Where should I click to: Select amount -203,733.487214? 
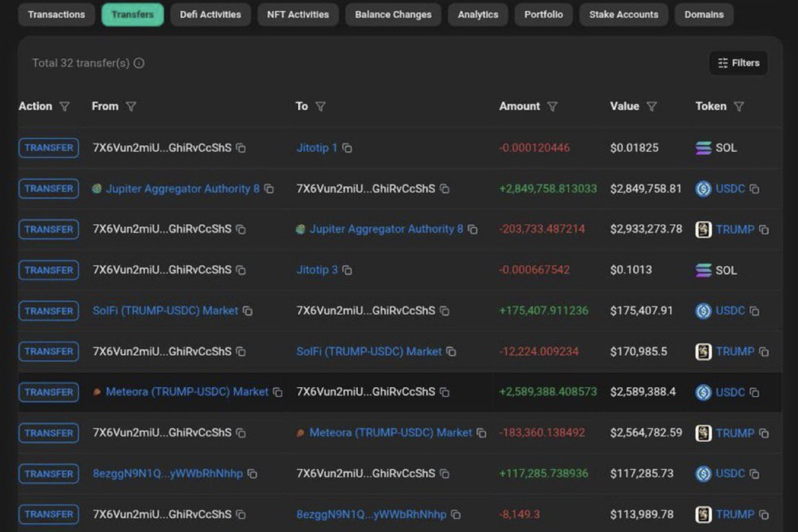(542, 229)
